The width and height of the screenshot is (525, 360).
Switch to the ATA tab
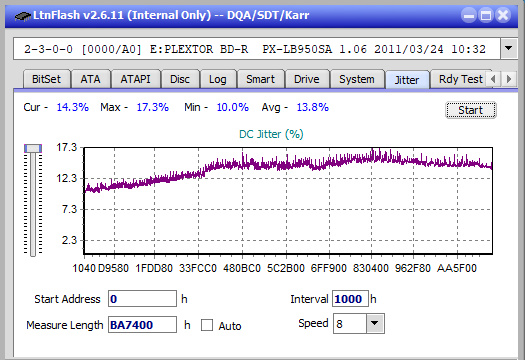click(90, 79)
